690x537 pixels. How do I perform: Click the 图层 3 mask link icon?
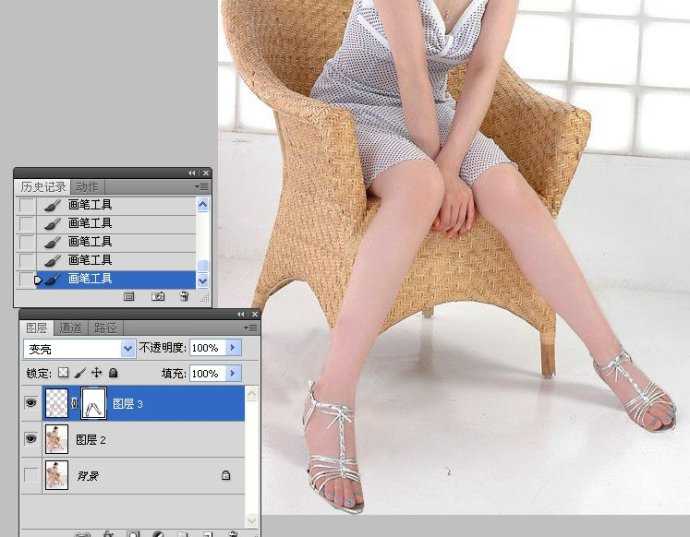(x=74, y=403)
